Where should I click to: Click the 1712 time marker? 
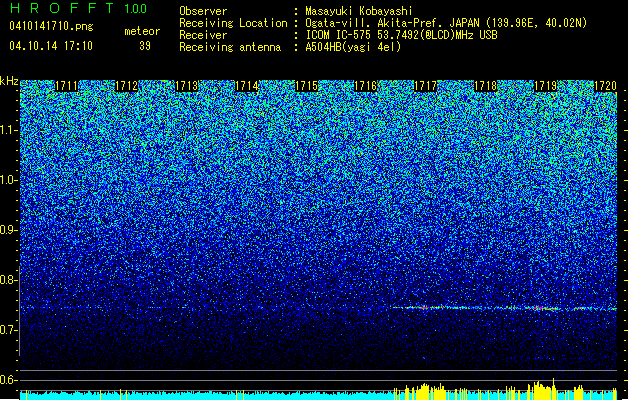click(x=126, y=86)
